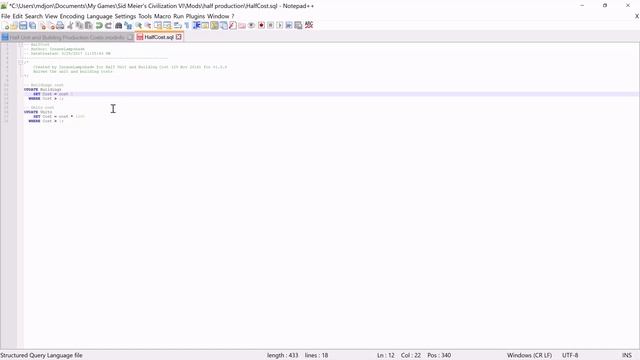Collapse the comment block fold at line 5
The height and width of the screenshot is (360, 640).
point(20,62)
